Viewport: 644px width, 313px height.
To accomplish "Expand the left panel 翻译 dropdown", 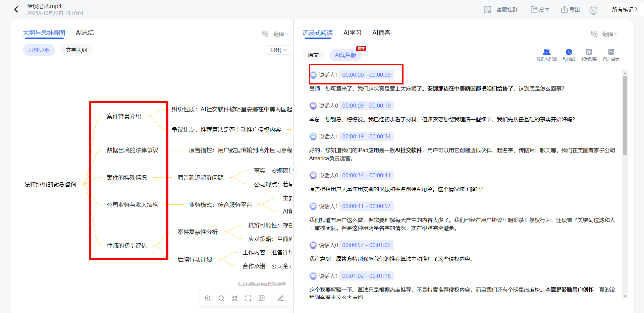I will point(280,34).
